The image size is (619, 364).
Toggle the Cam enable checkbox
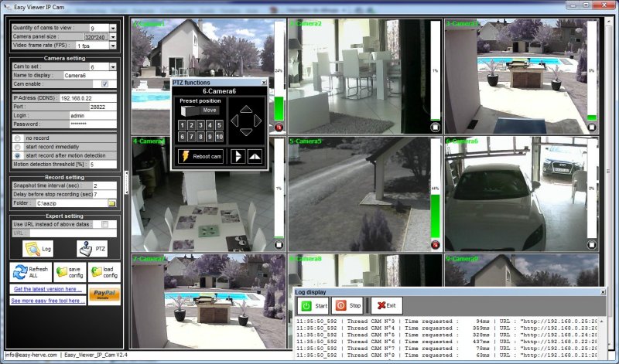click(104, 84)
